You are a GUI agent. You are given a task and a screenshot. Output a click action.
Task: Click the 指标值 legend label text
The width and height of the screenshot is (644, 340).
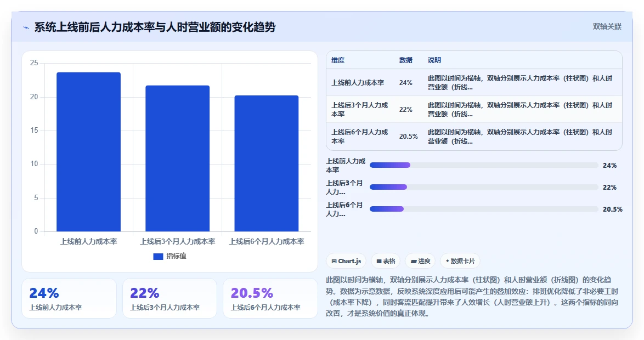coord(176,256)
